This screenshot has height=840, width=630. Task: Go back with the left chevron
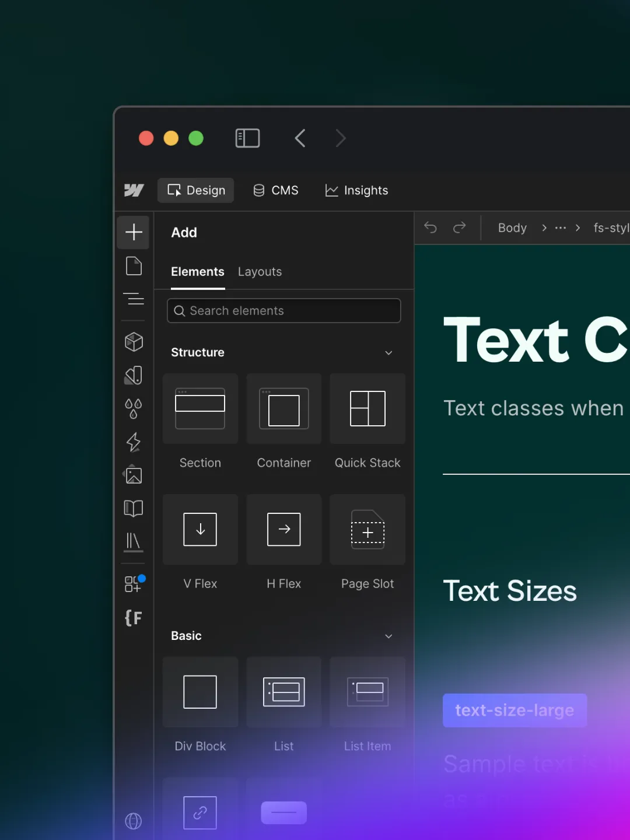pyautogui.click(x=300, y=138)
